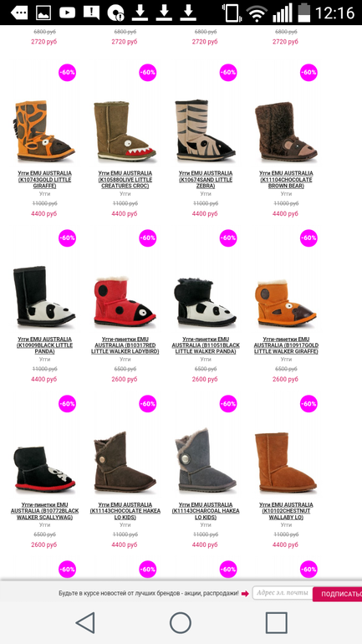
Task: Tap the -60% badge above the giraffe boot
Action: coord(68,73)
